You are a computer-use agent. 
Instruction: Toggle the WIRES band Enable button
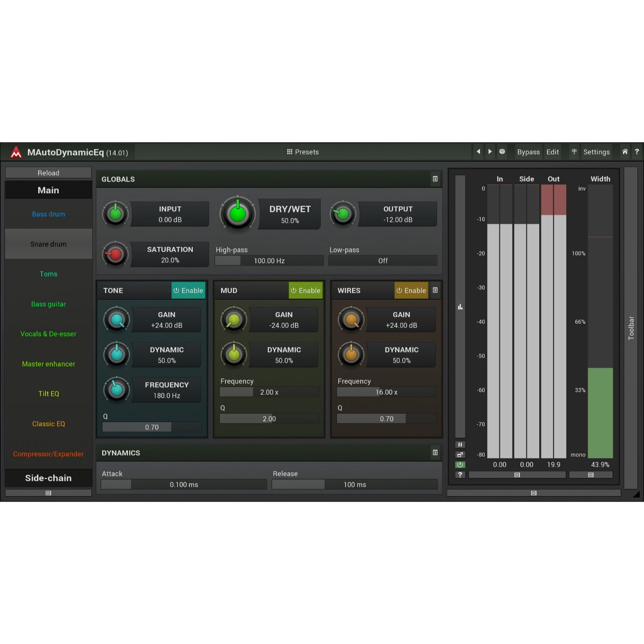pyautogui.click(x=411, y=291)
